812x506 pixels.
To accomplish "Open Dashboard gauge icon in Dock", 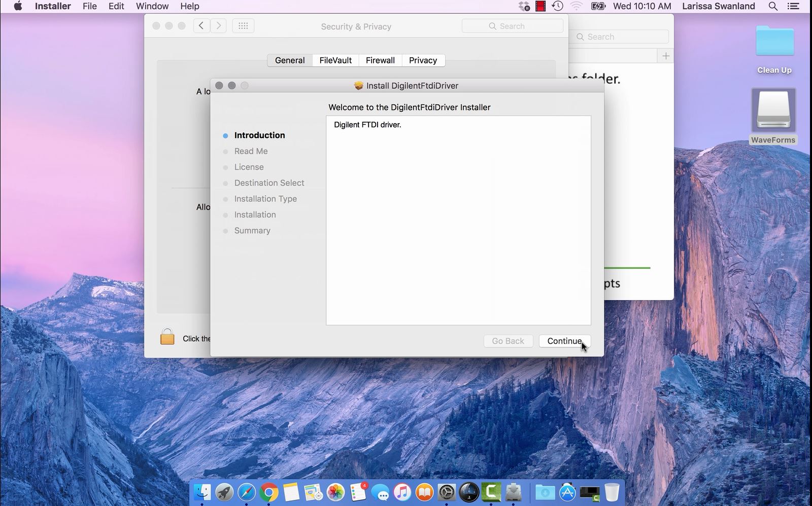I will point(469,492).
